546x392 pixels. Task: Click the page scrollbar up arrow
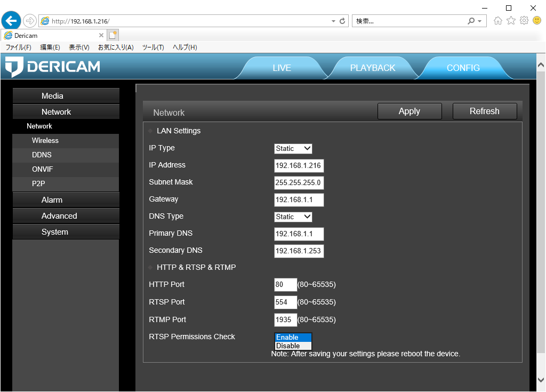pos(541,65)
